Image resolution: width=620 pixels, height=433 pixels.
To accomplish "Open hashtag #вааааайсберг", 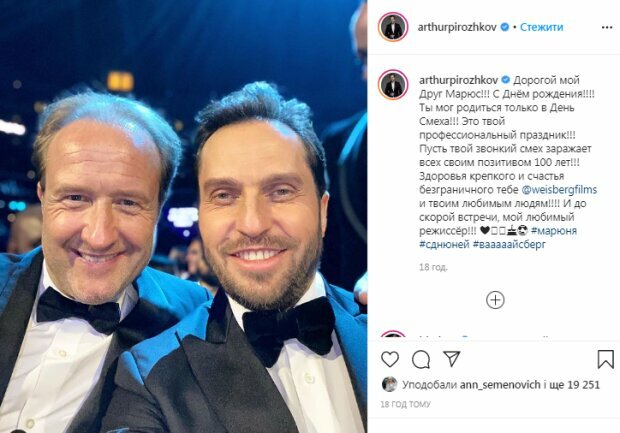I will (x=509, y=244).
